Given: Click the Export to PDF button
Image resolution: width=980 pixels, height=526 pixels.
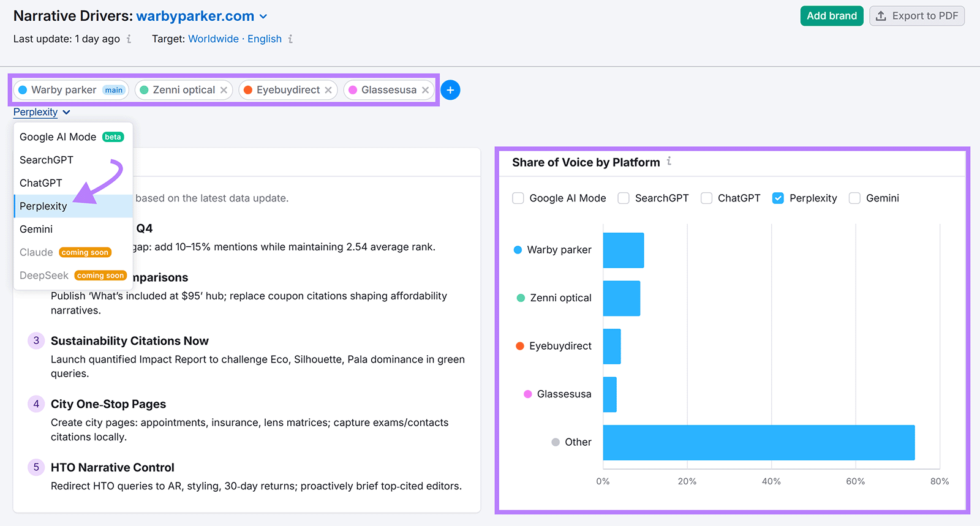Looking at the screenshot, I should pyautogui.click(x=917, y=16).
